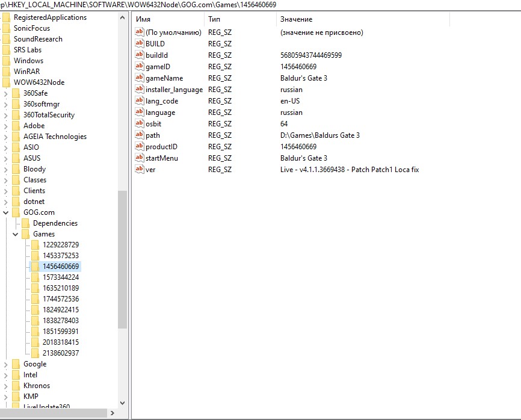Click the ab icon next to ver
This screenshot has height=420, width=521.
140,170
